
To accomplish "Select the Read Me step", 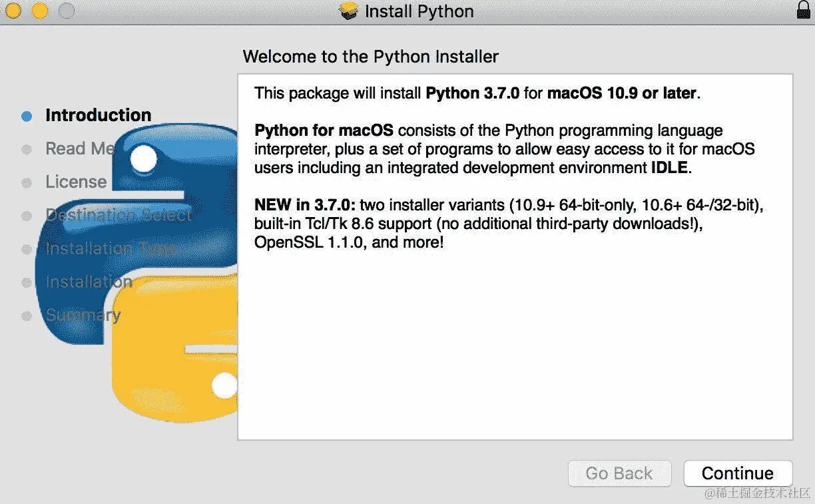I will 80,148.
